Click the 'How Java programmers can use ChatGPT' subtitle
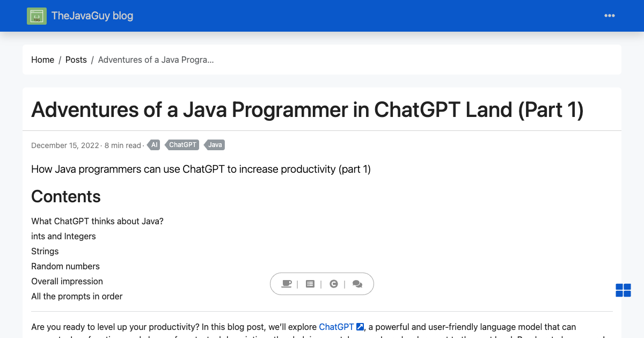Screen dimensions: 644x338 [x=201, y=169]
